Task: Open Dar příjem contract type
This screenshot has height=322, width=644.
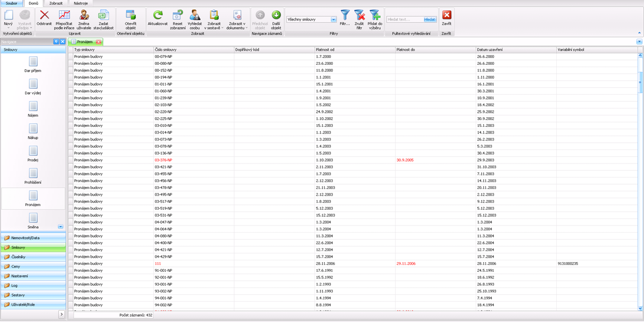Action: pyautogui.click(x=33, y=65)
